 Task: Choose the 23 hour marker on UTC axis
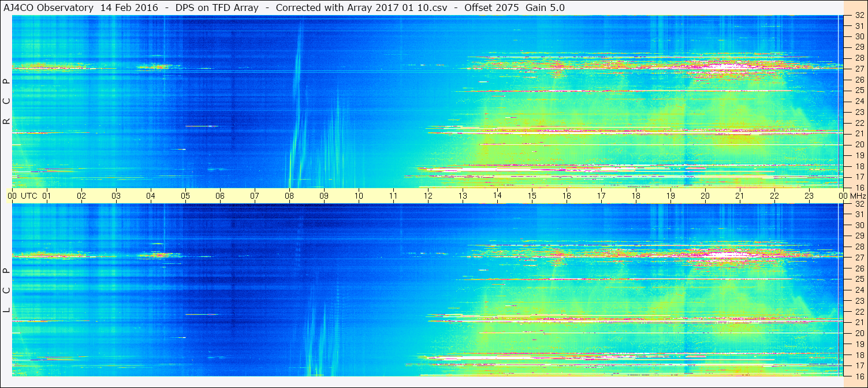click(x=809, y=196)
